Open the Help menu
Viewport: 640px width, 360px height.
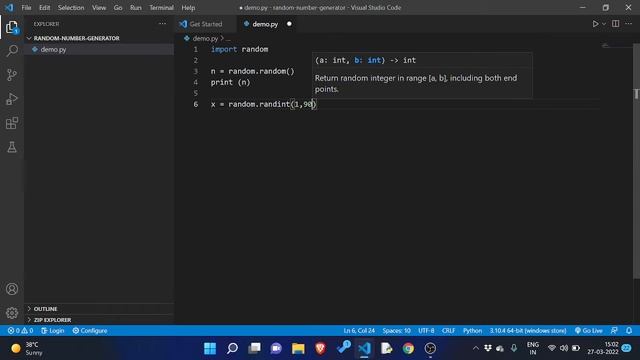point(188,7)
